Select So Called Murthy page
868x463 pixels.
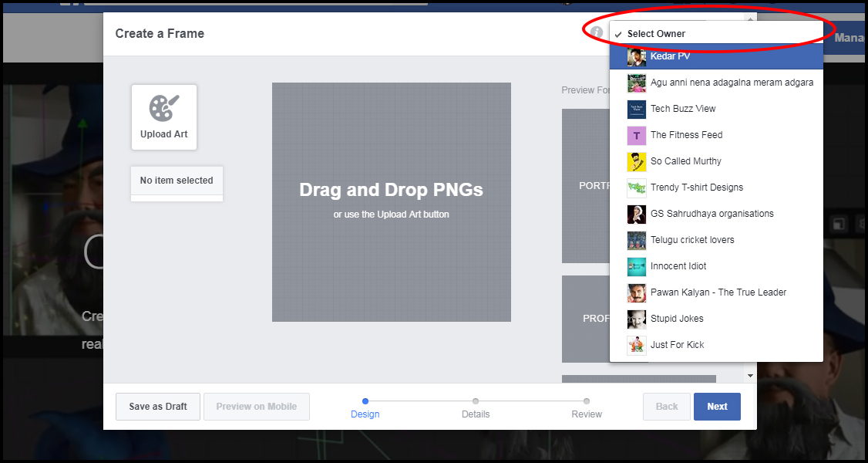point(716,161)
